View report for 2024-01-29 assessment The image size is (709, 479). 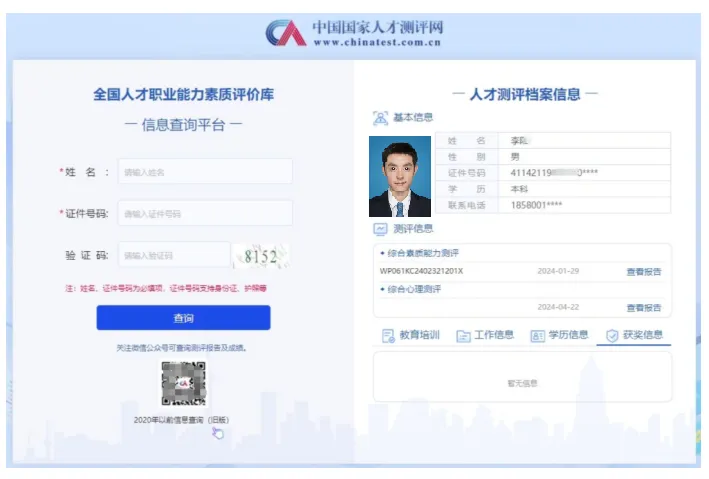click(643, 272)
